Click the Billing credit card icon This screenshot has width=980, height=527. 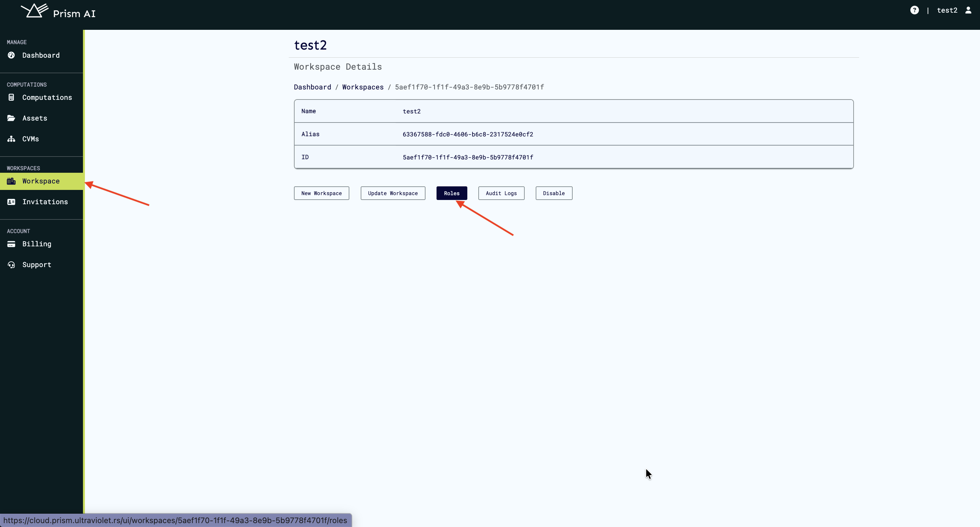click(x=11, y=244)
